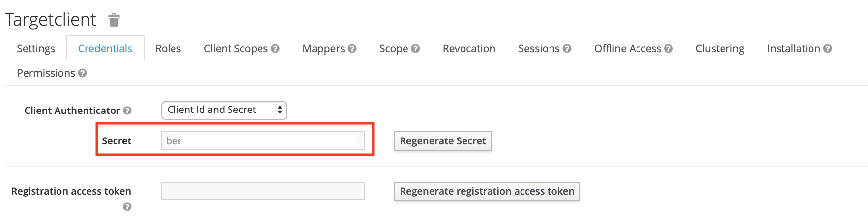Open the Roles tab

(x=168, y=49)
